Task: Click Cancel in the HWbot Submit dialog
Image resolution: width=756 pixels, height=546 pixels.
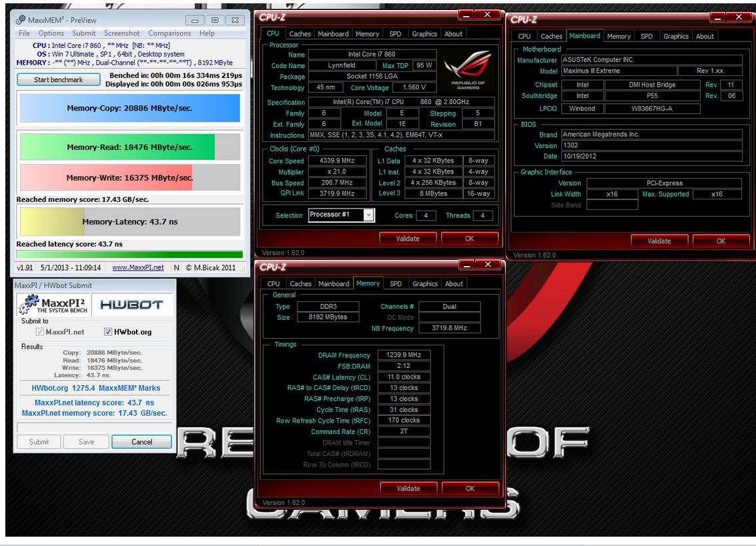Action: pos(141,441)
